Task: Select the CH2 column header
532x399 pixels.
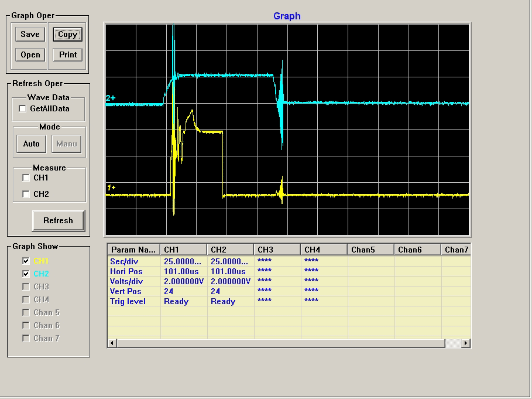Action: (231, 250)
